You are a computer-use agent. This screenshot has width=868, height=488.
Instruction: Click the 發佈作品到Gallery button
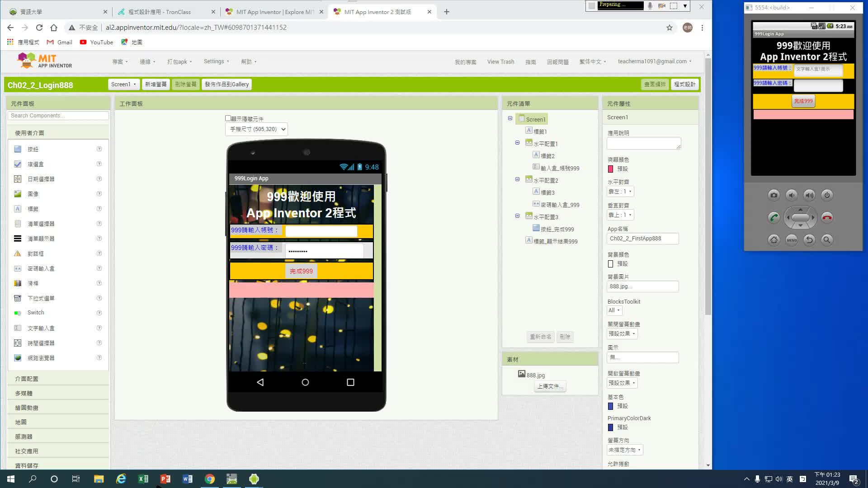point(227,84)
